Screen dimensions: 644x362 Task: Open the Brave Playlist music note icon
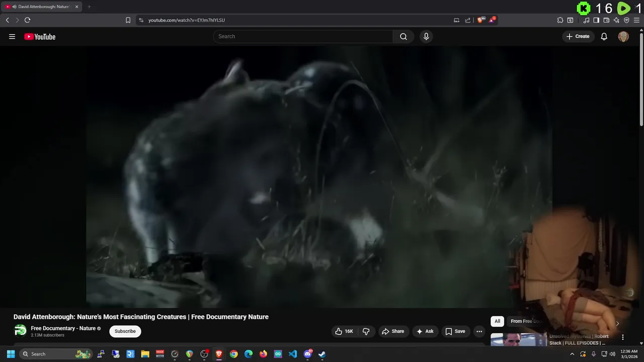click(x=586, y=20)
